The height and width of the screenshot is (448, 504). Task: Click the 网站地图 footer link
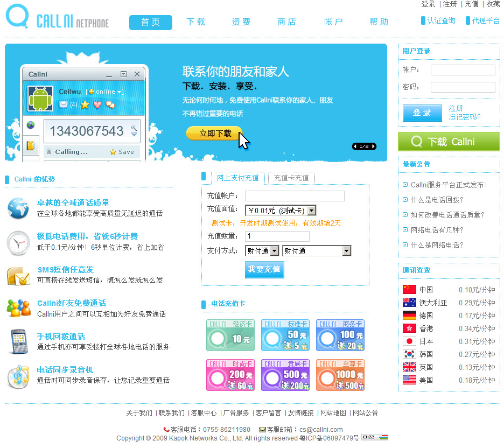(333, 412)
